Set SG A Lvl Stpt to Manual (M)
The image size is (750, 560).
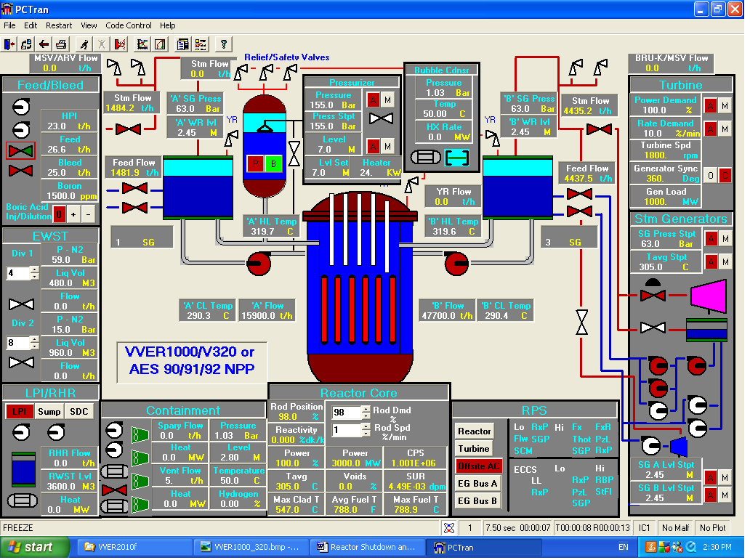(x=725, y=477)
